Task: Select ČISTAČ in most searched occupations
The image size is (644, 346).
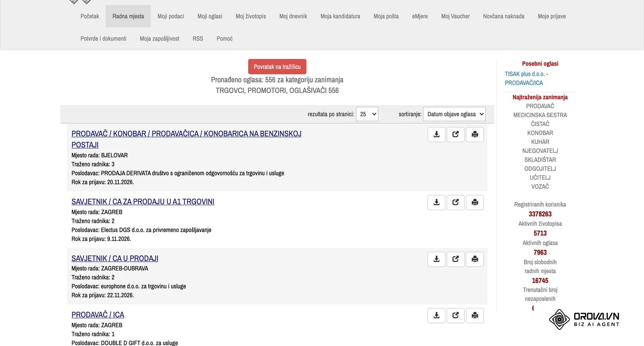Action: click(540, 124)
